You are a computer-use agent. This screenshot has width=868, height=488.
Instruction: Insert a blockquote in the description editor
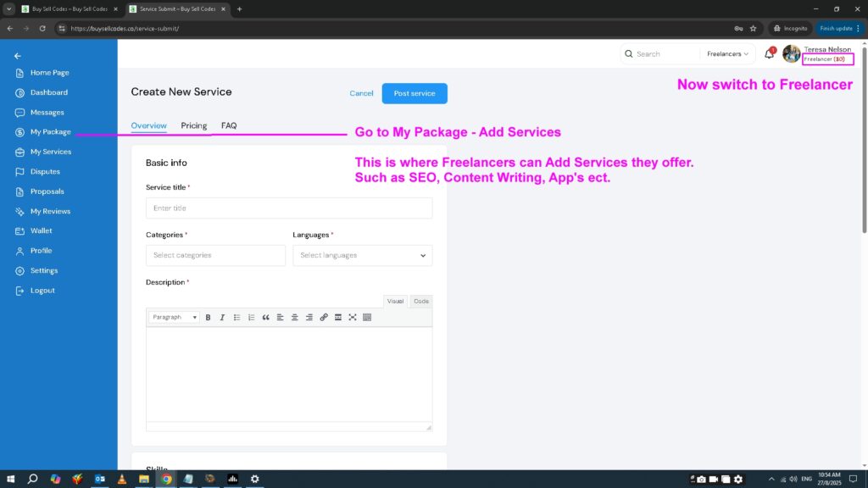click(x=265, y=317)
